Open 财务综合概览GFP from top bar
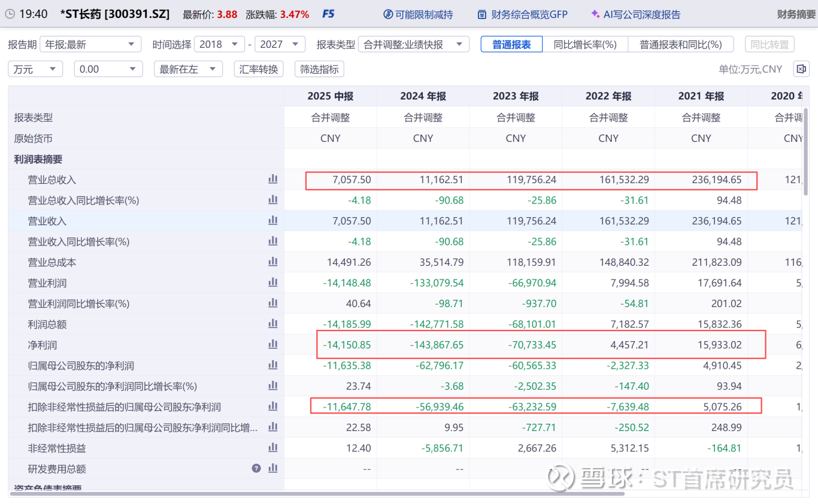 (x=522, y=14)
